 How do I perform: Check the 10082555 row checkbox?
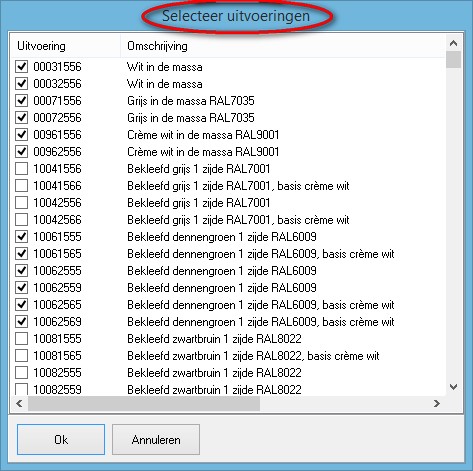click(x=22, y=372)
